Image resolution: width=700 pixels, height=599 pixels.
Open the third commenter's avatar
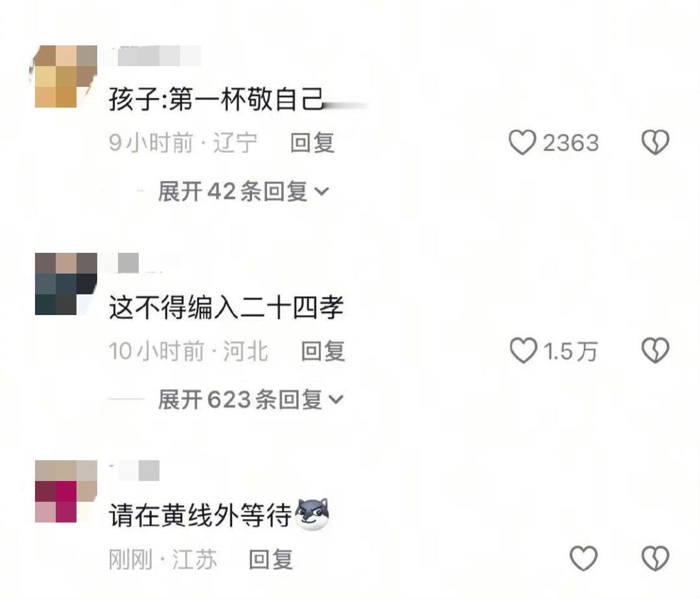65,491
